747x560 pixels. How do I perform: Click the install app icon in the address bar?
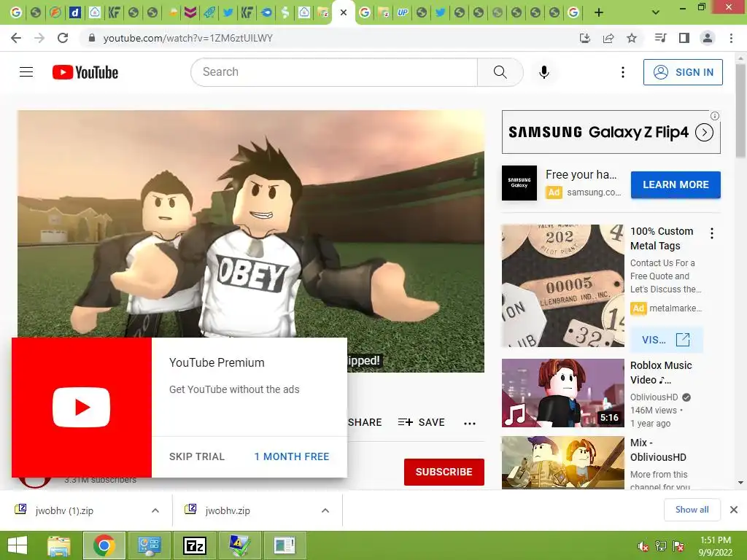point(585,38)
